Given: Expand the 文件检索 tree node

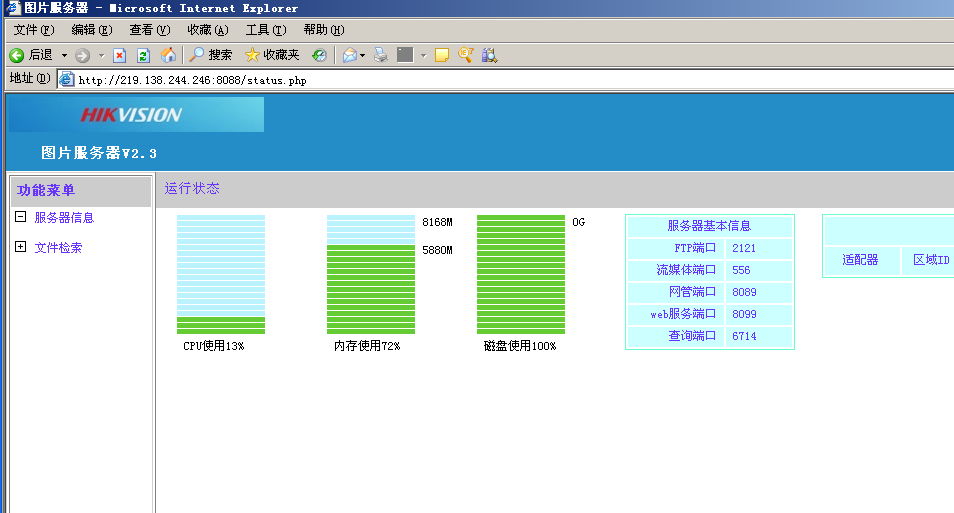Looking at the screenshot, I should (21, 246).
